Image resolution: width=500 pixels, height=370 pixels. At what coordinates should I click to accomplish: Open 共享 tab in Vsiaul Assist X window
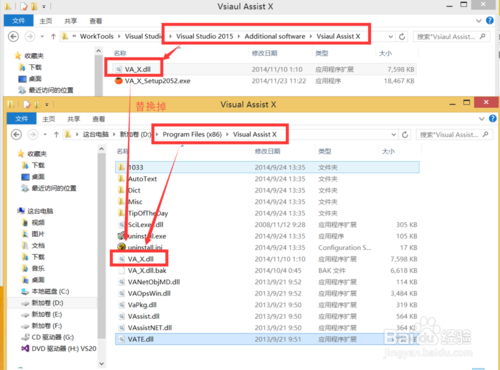(71, 21)
